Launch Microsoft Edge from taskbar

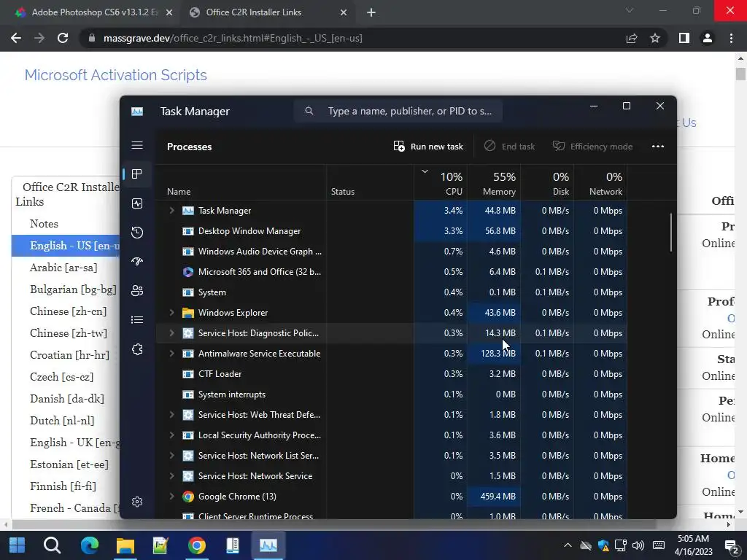[x=89, y=545]
